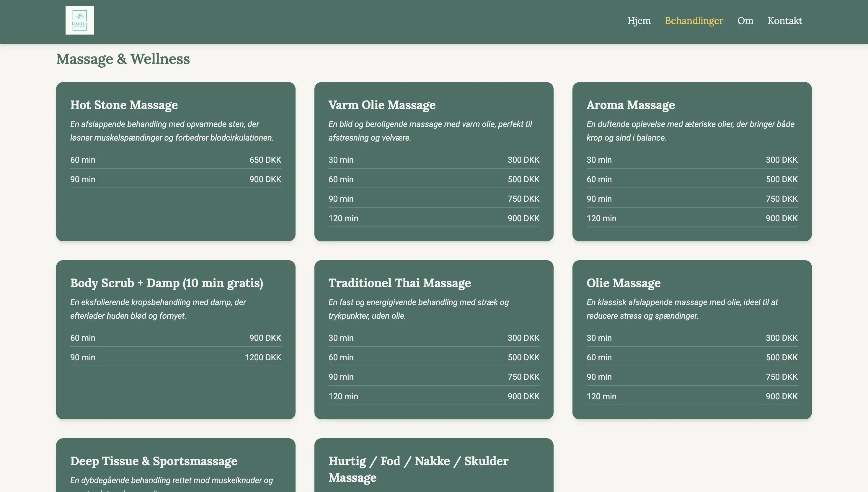Click 30 min row in Varm Olie Massage
This screenshot has height=492, width=868.
434,160
